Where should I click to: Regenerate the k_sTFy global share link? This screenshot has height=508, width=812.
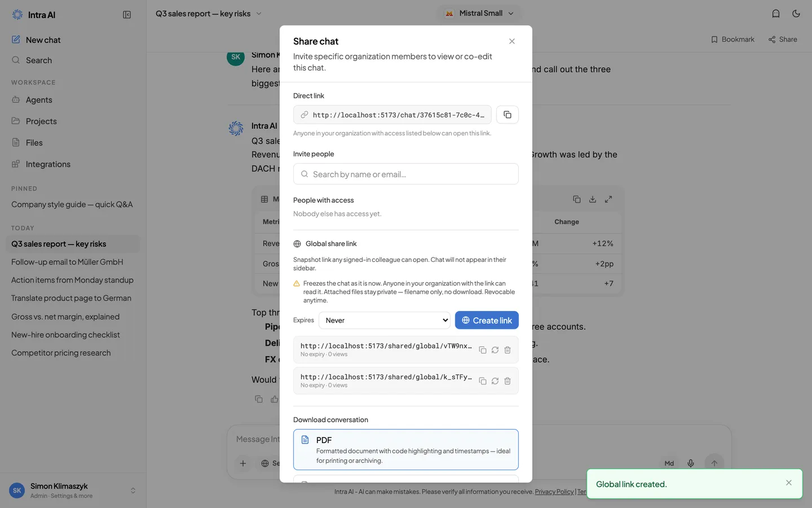495,381
